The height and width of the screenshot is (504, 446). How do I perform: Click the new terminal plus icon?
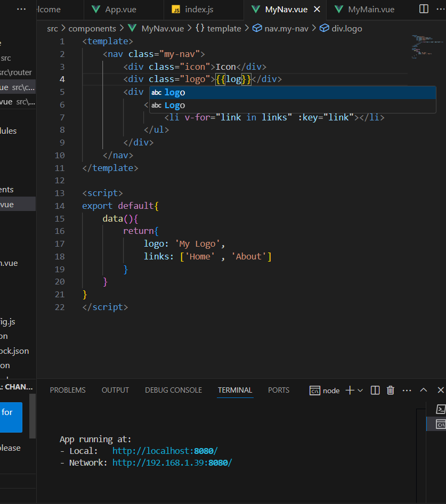point(350,390)
